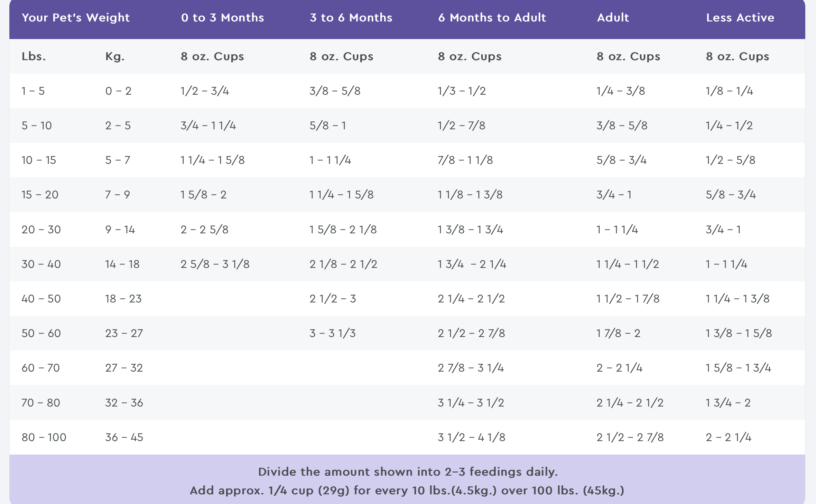Click the "3 to 6 Months" header

351,18
